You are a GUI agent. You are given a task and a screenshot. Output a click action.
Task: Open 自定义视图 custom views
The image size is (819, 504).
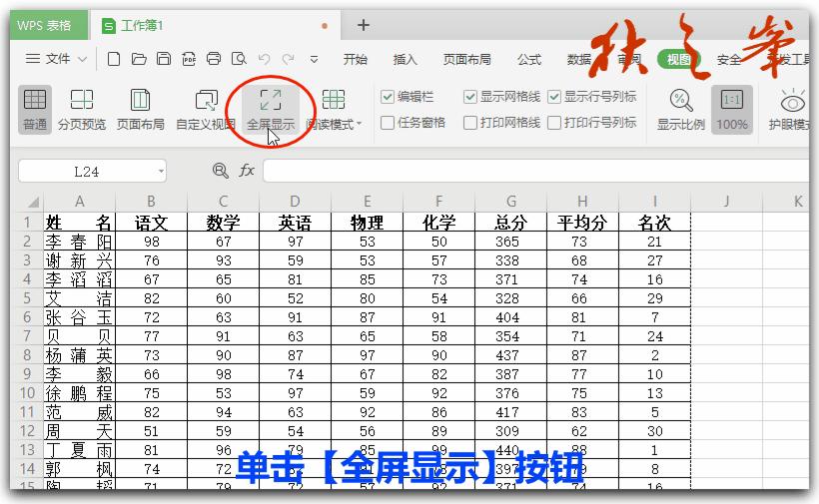[206, 110]
